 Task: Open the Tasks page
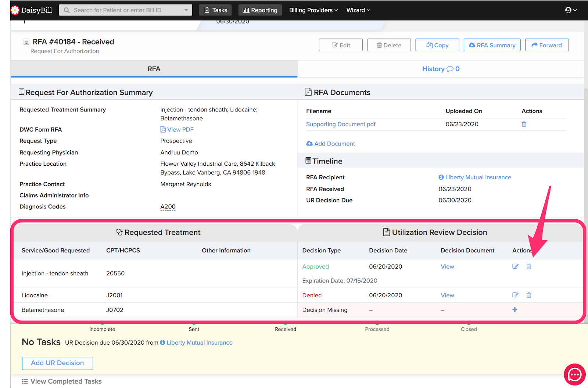(x=216, y=10)
